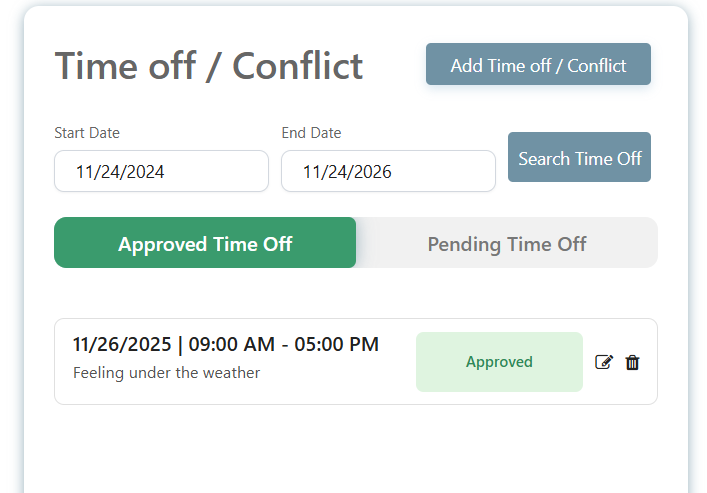Switch to the Pending Time Off tab

tap(506, 243)
